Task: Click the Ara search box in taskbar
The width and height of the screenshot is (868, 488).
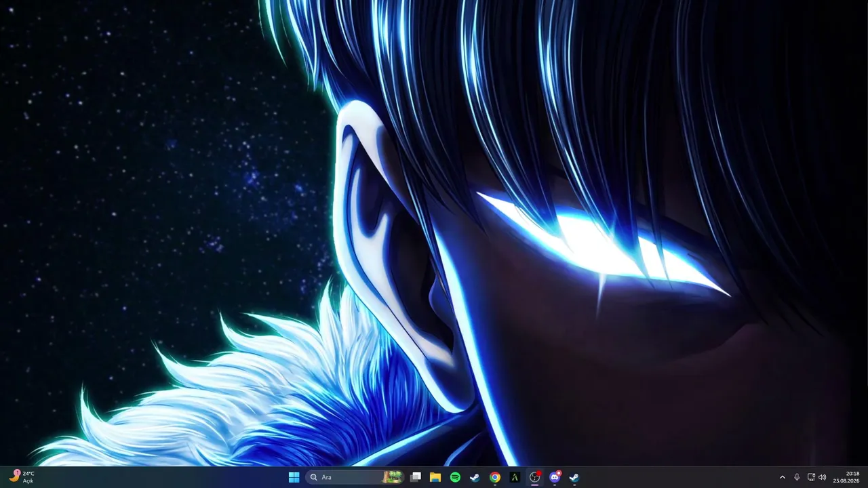Action: click(355, 477)
